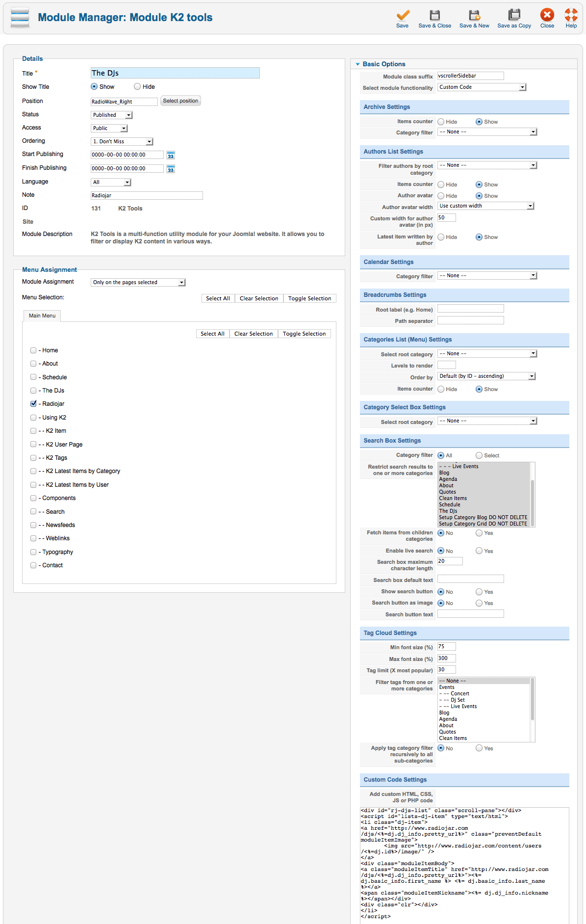This screenshot has width=586, height=924.
Task: Select Dj Set in filter tags list
Action: click(484, 700)
